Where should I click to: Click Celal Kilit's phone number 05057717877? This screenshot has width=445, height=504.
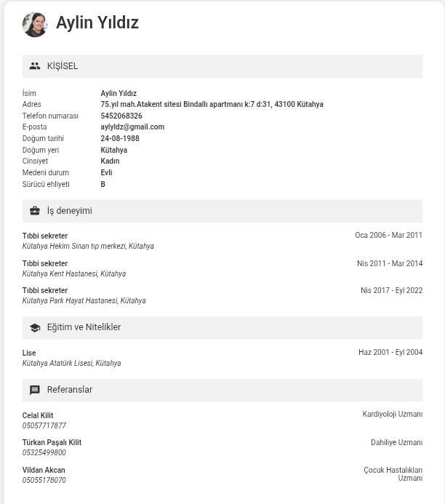pyautogui.click(x=44, y=426)
